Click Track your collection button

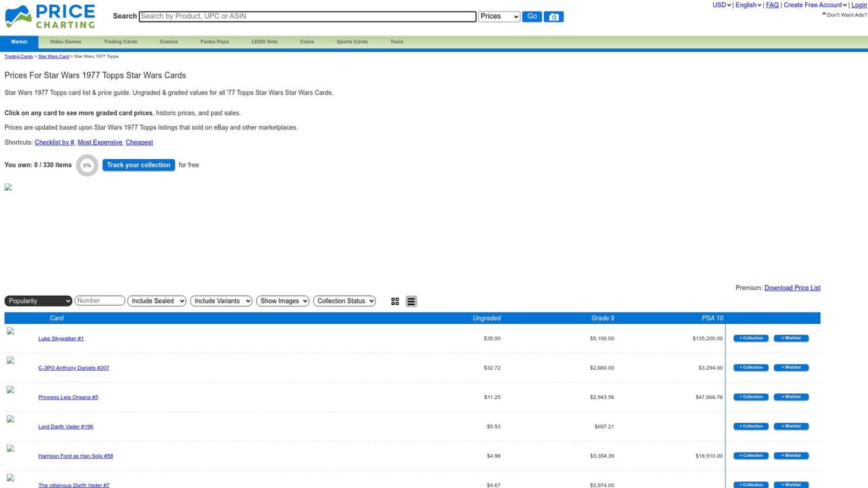tap(138, 165)
